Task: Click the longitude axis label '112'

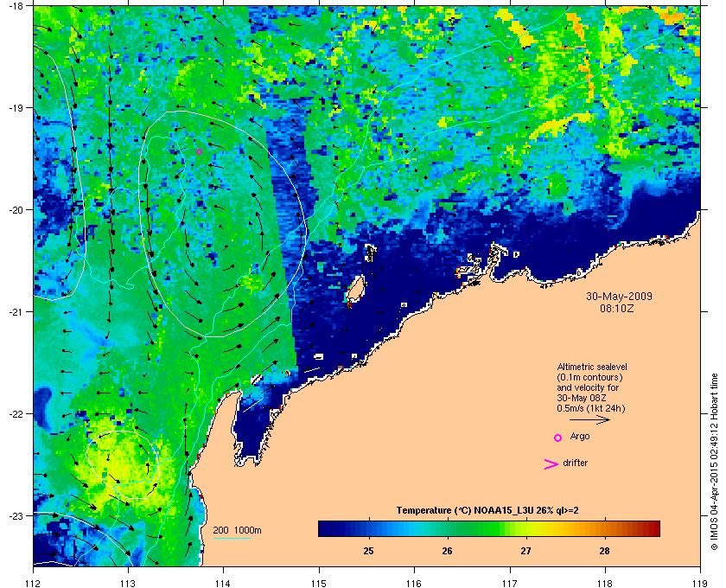Action: click(34, 584)
